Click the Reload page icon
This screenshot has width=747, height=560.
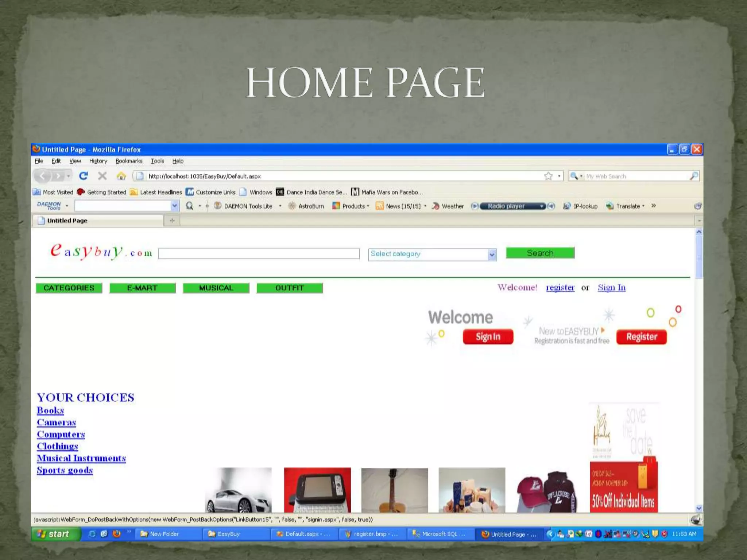[x=84, y=176]
